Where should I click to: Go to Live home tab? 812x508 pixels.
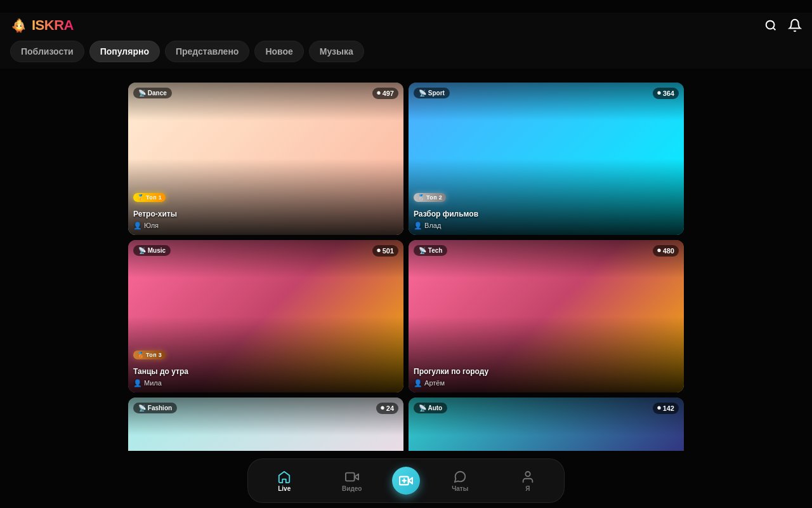pyautogui.click(x=284, y=481)
